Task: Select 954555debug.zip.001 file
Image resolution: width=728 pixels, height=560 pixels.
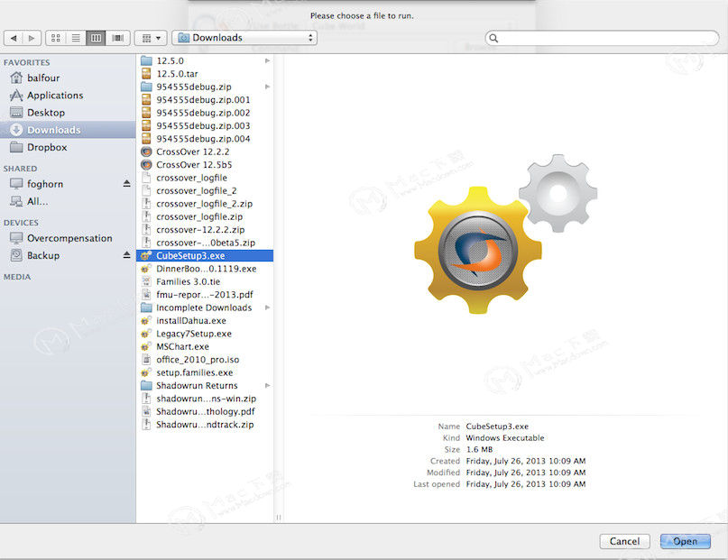Action: [x=205, y=100]
